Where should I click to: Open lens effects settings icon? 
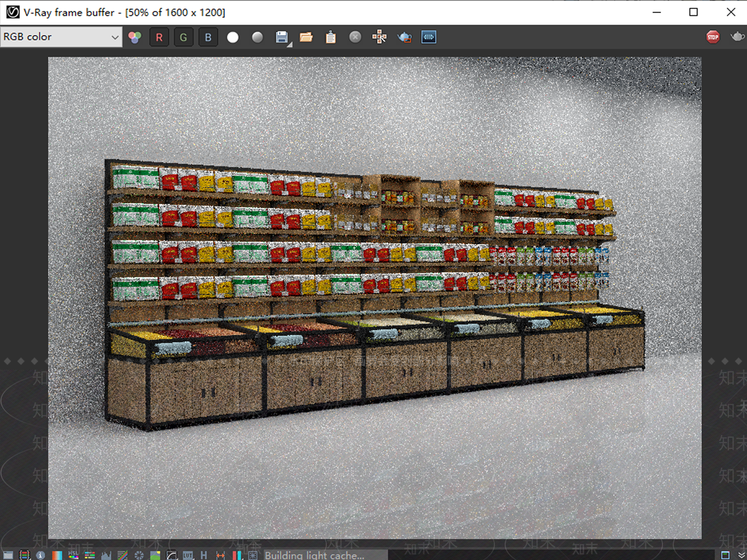coord(253,555)
